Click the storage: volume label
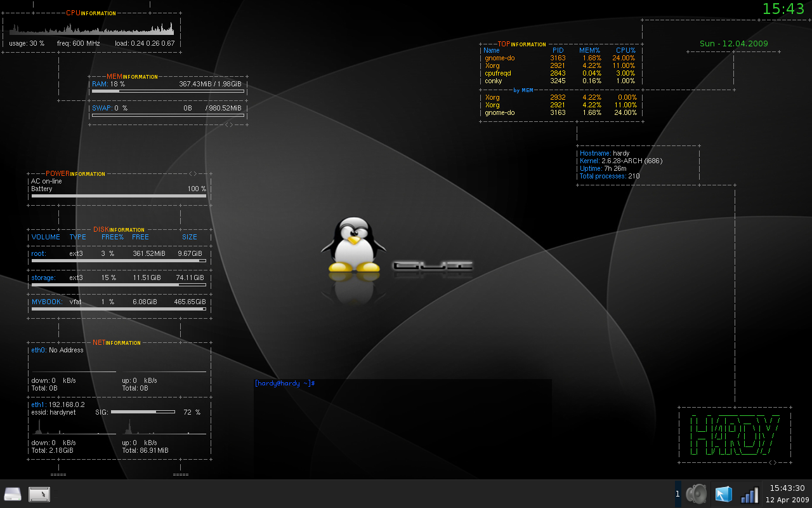This screenshot has width=812, height=508. coord(44,277)
